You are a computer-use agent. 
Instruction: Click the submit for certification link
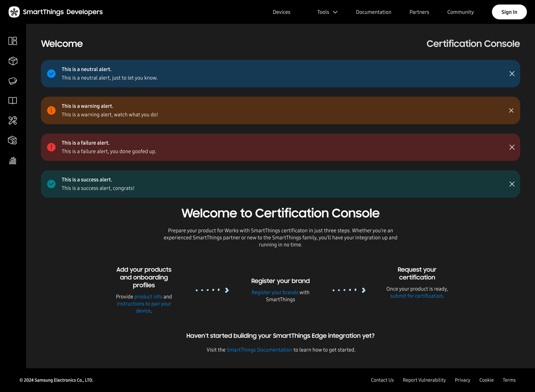coord(416,296)
